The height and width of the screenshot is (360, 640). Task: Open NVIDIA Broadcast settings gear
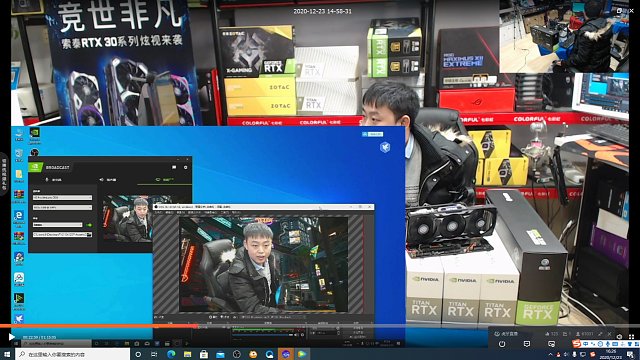point(186,167)
